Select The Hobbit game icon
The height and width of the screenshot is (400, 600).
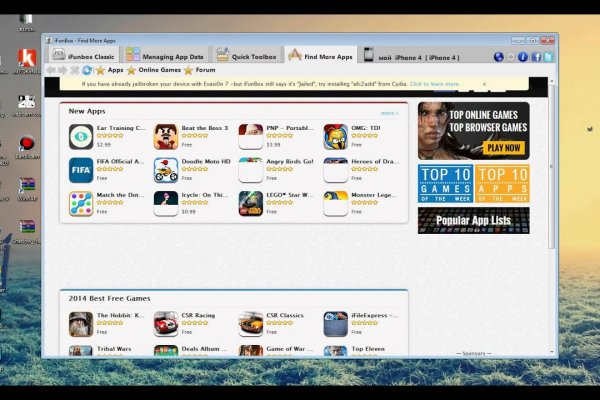(x=81, y=324)
